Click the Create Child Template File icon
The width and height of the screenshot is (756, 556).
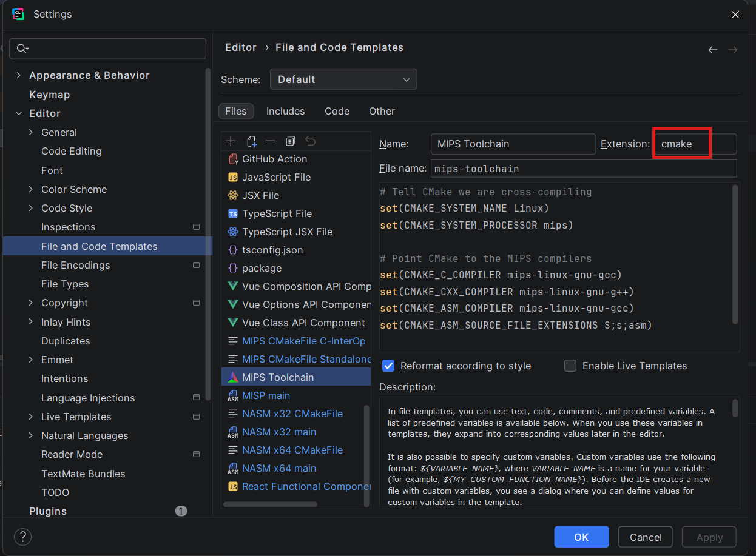pos(252,141)
